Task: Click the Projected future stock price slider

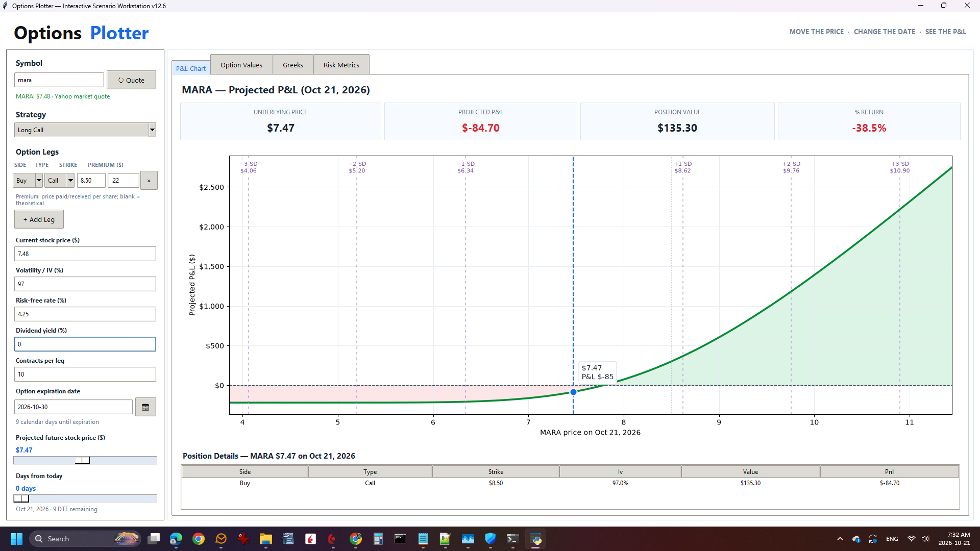Action: tap(85, 461)
